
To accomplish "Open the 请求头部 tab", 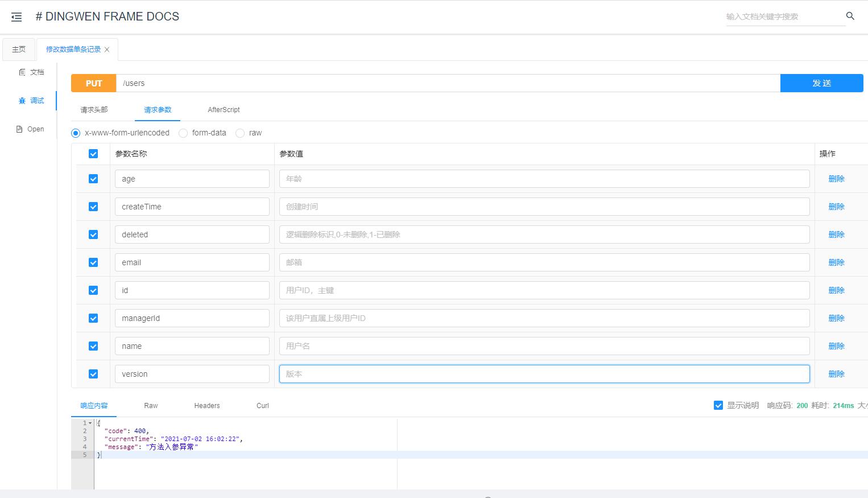I will tap(94, 110).
